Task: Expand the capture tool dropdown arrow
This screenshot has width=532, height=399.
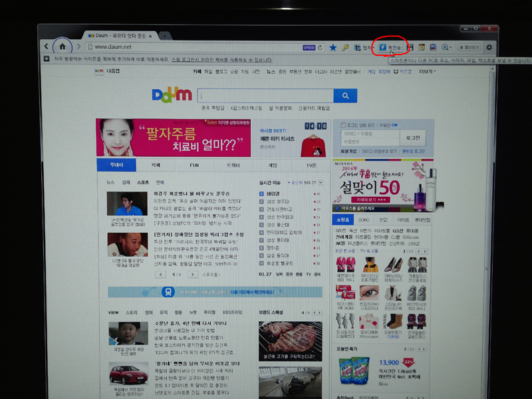Action: [x=373, y=48]
